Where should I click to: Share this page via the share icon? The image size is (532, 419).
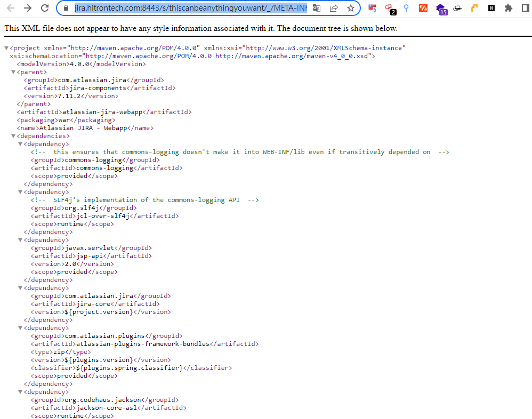[x=334, y=8]
